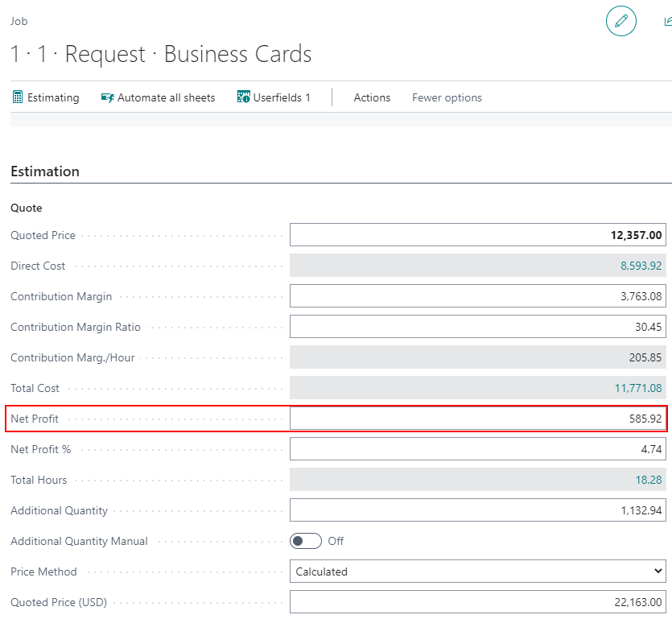Click the Net Profit field

click(478, 419)
